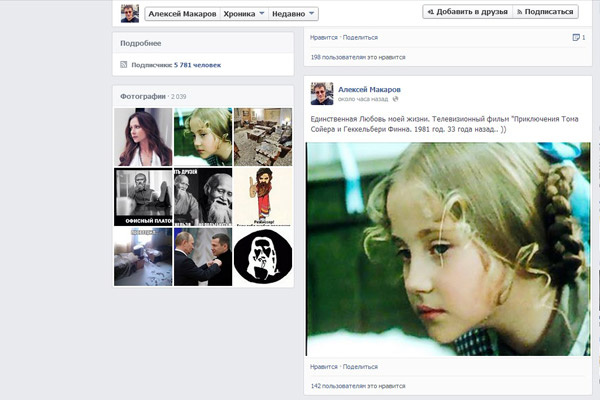Image resolution: width=600 pixels, height=400 pixels.
Task: Click Поделиться on the top post
Action: click(x=360, y=38)
